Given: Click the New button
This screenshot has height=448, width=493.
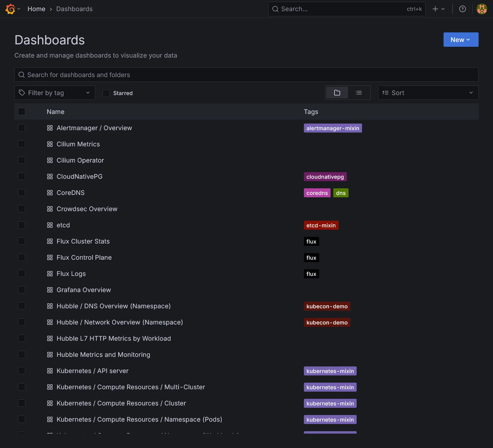Looking at the screenshot, I should (457, 40).
